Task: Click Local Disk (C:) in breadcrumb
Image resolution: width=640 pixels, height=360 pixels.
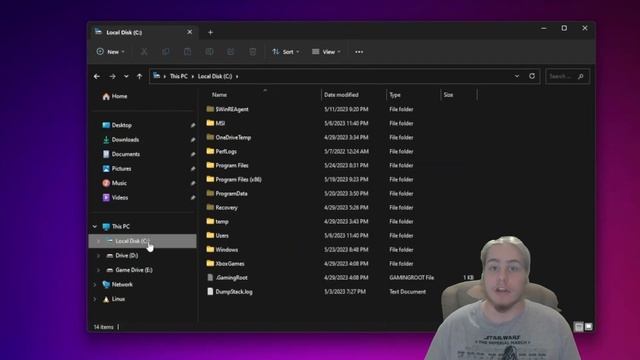Action: pos(215,76)
